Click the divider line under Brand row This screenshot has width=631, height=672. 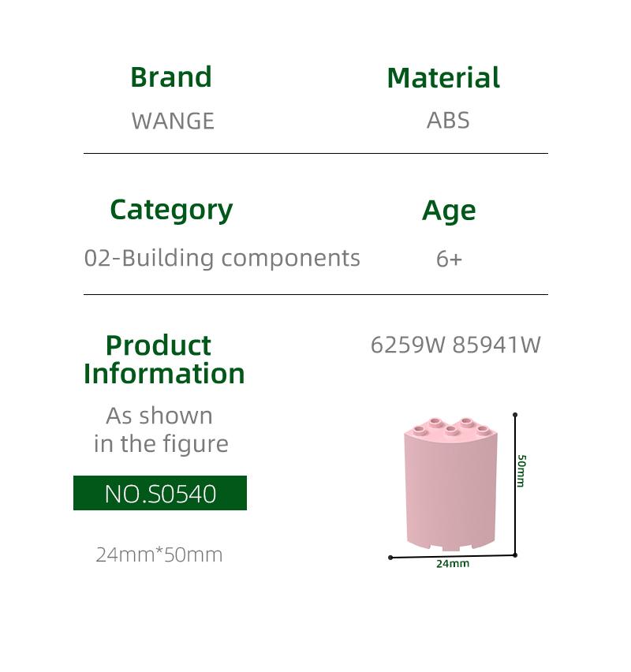(315, 153)
